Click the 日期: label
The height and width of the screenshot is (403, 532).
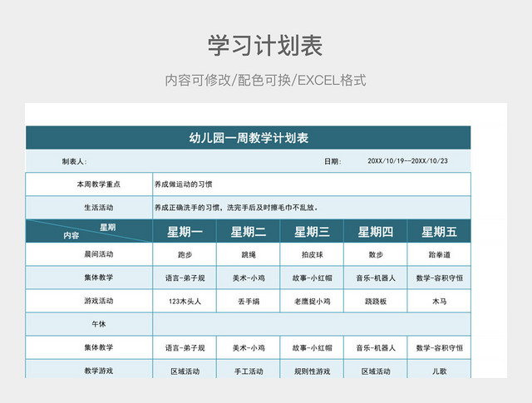332,161
